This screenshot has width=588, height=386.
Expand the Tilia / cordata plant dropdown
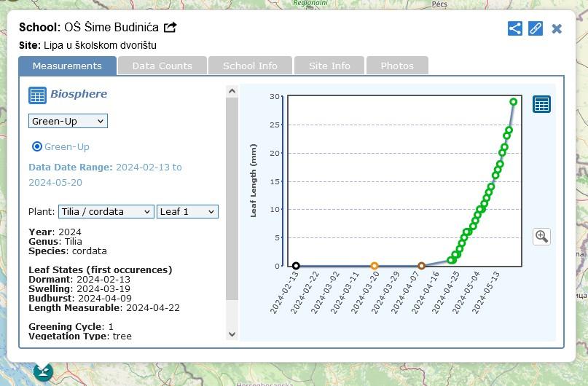coord(106,211)
